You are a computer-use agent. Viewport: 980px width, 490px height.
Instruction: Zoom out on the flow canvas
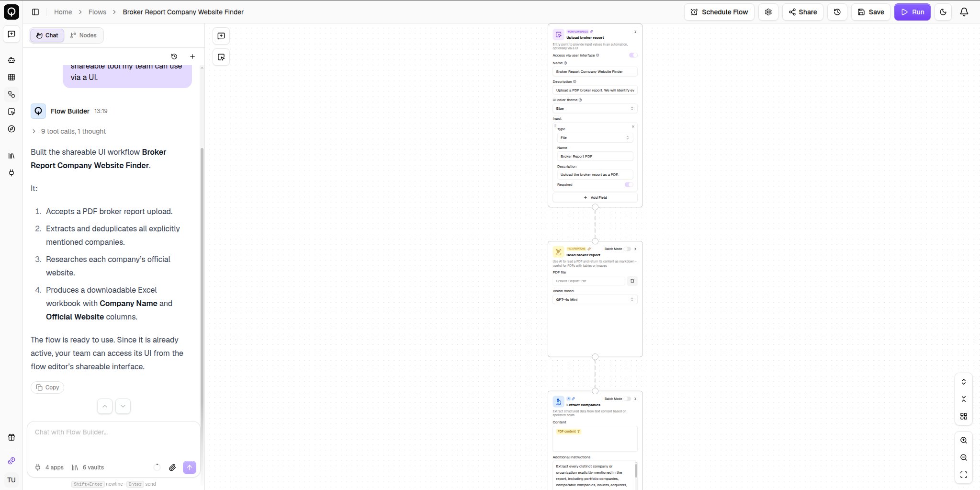pyautogui.click(x=964, y=457)
